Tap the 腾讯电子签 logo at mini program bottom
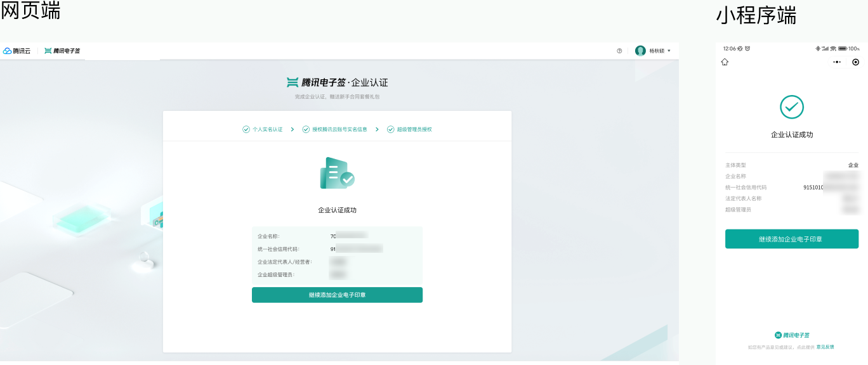Screen dimensions: 868x365 coord(792,335)
